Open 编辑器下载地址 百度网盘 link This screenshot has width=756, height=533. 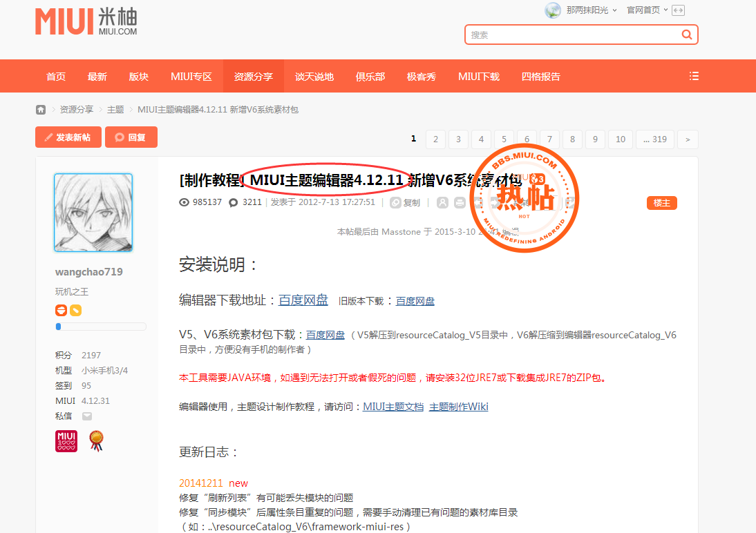303,300
